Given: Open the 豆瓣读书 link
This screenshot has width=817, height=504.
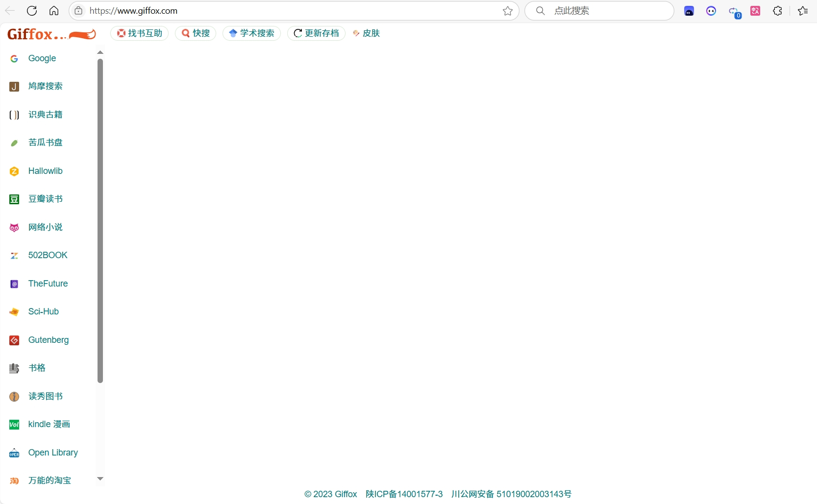Looking at the screenshot, I should coord(46,199).
